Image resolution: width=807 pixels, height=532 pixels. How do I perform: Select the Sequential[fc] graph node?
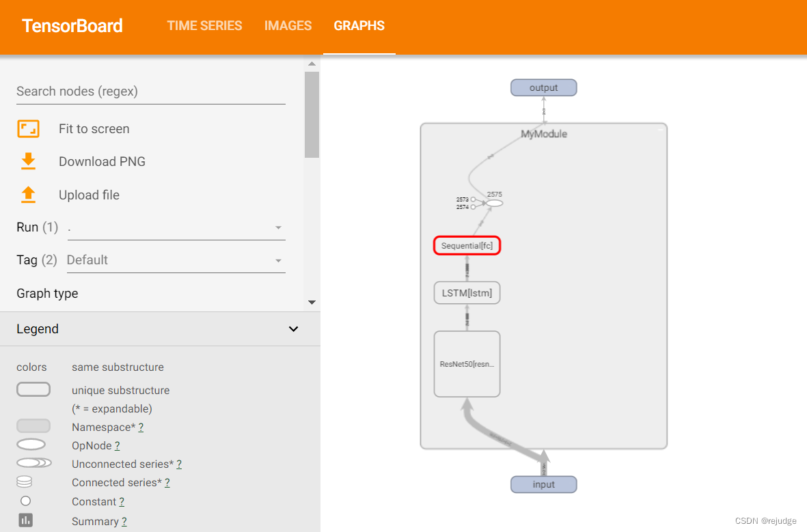(x=467, y=245)
